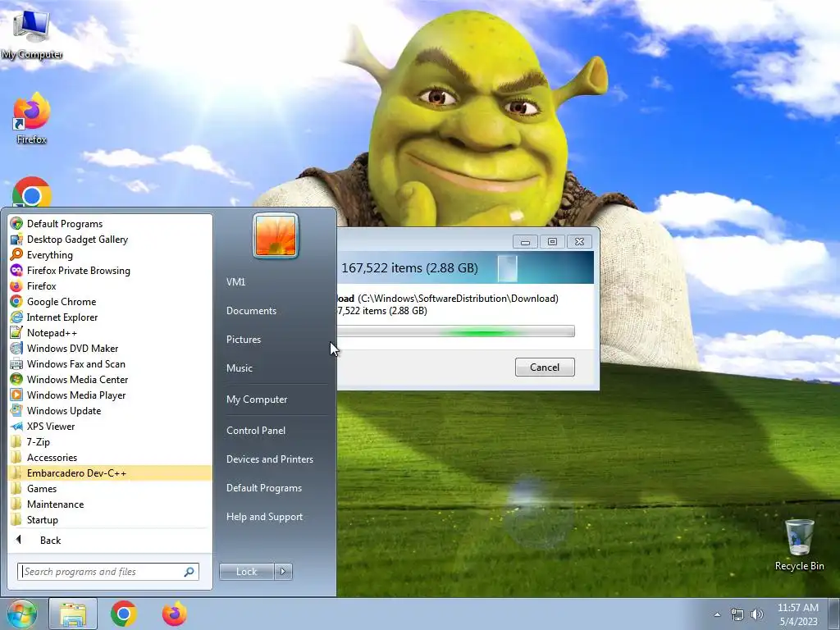Viewport: 840px width, 630px height.
Task: Click the Firefox Private Browsing mask icon
Action: (16, 270)
